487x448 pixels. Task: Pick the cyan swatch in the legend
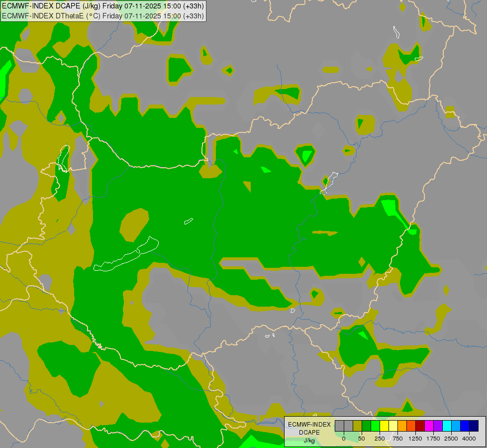click(x=447, y=426)
